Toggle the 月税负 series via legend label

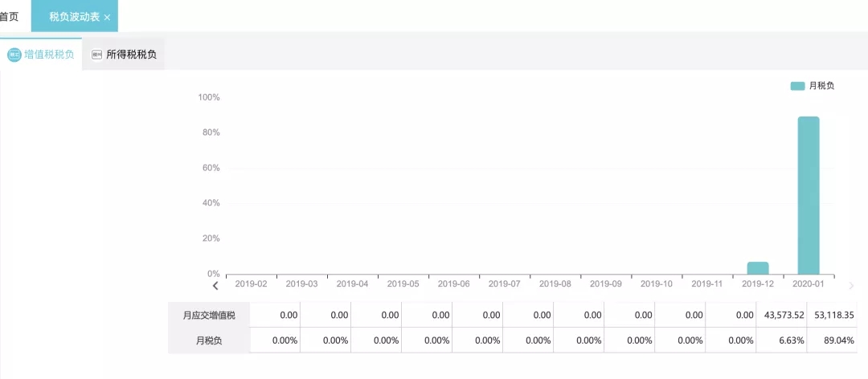click(821, 86)
